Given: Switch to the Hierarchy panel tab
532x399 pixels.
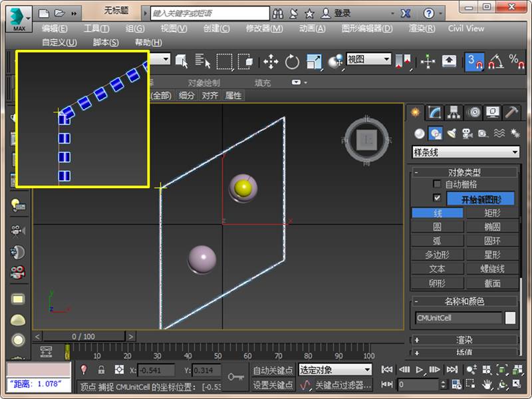Looking at the screenshot, I should click(454, 112).
